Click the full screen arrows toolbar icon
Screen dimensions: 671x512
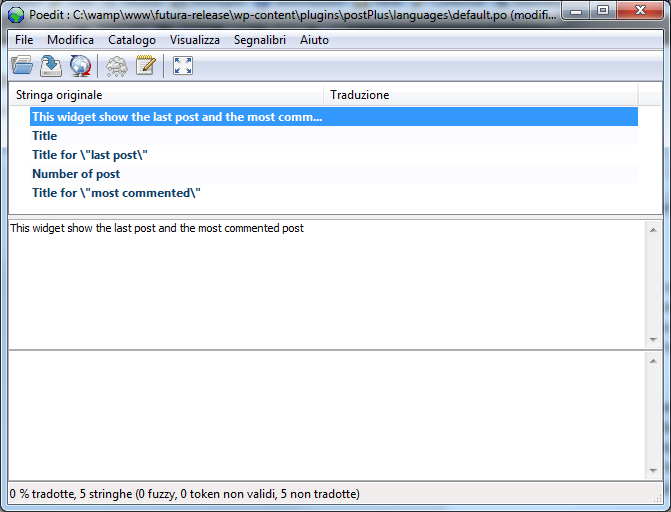(x=183, y=65)
